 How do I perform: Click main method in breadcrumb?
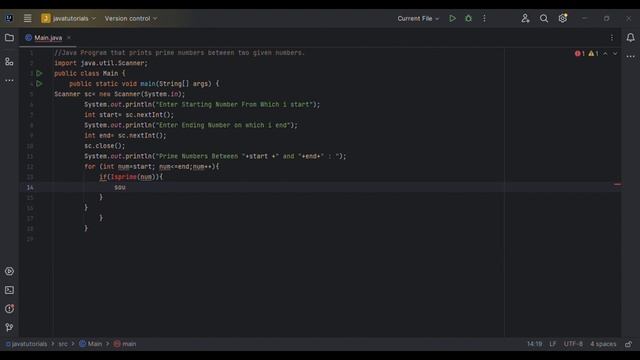point(125,344)
